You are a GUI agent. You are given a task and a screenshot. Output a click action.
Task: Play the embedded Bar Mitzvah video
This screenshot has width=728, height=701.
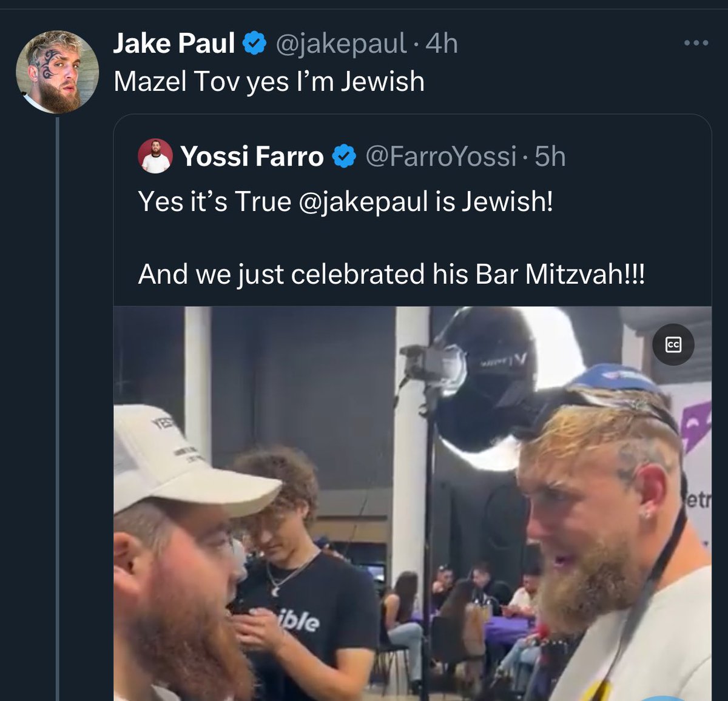(413, 503)
